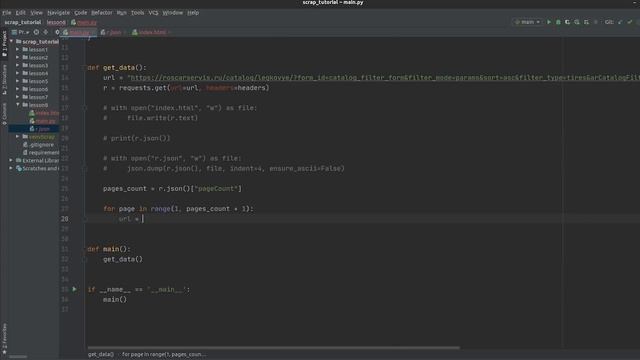The width and height of the screenshot is (640, 360).
Task: Select index.html file in lesson8 folder
Action: pos(44,113)
